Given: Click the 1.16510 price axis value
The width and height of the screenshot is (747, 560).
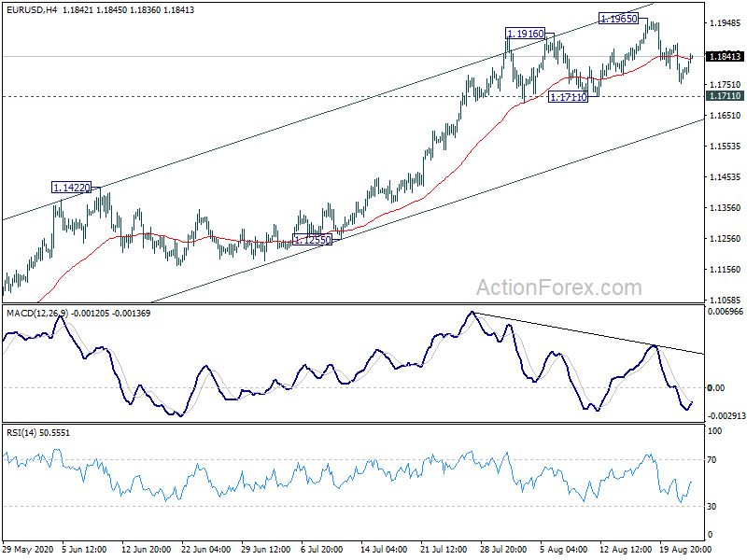Looking at the screenshot, I should click(x=726, y=115).
